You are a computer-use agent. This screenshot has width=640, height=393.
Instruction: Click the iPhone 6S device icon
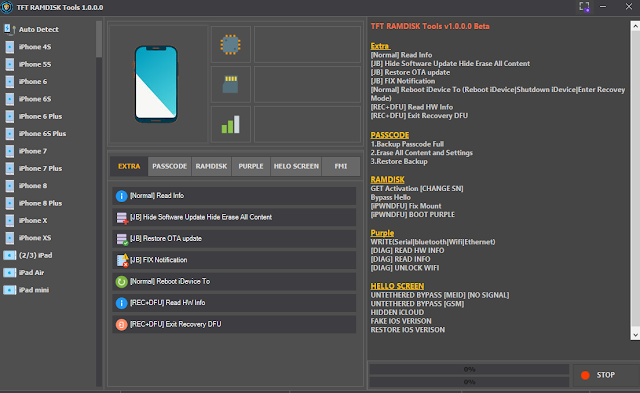coord(9,99)
